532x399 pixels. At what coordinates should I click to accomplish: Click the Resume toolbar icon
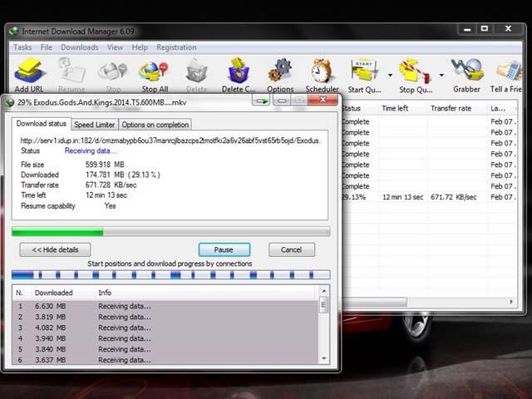71,75
